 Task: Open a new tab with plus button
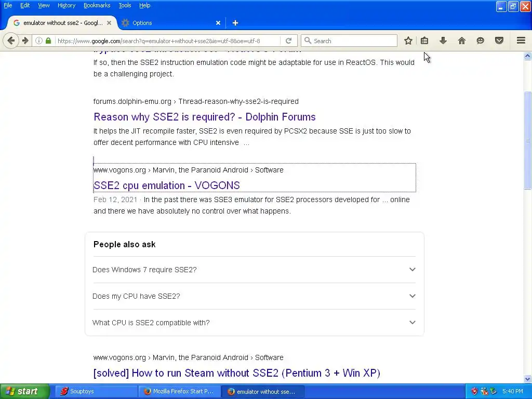click(x=235, y=23)
